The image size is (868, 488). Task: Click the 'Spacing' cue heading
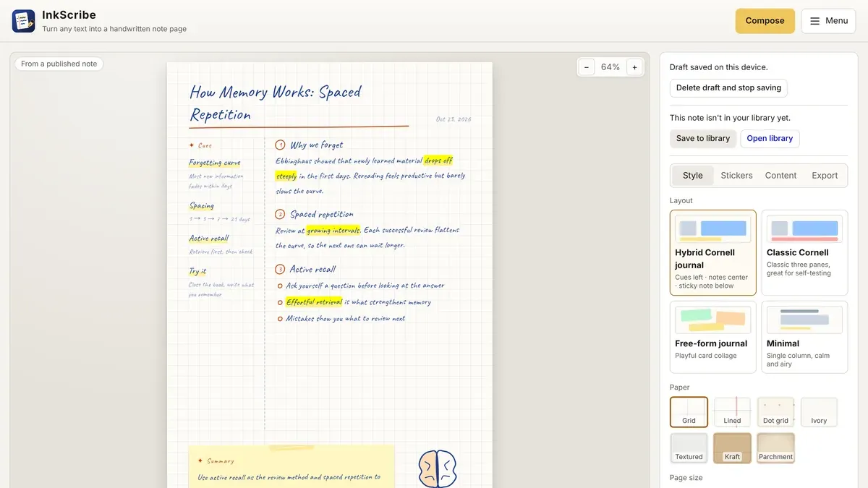(202, 206)
